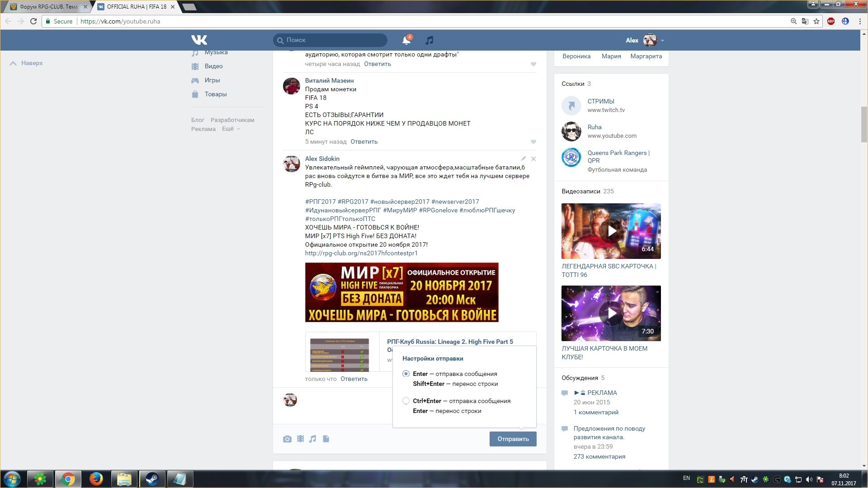Image resolution: width=868 pixels, height=488 pixels.
Task: Open new browser tab
Action: 189,7
